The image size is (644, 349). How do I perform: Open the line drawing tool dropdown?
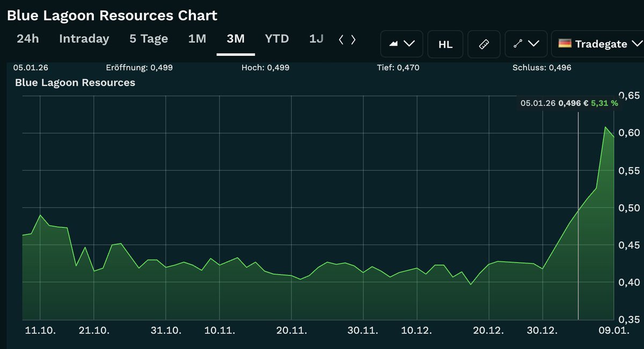526,44
